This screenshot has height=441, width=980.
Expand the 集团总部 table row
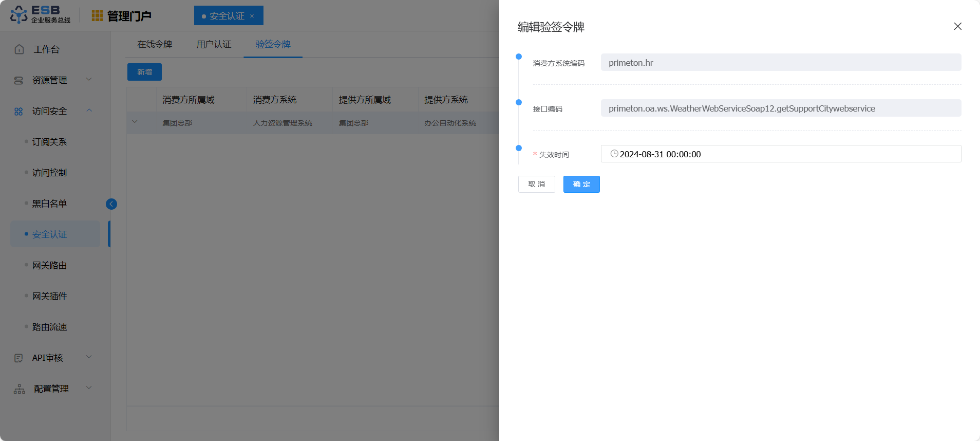tap(135, 122)
